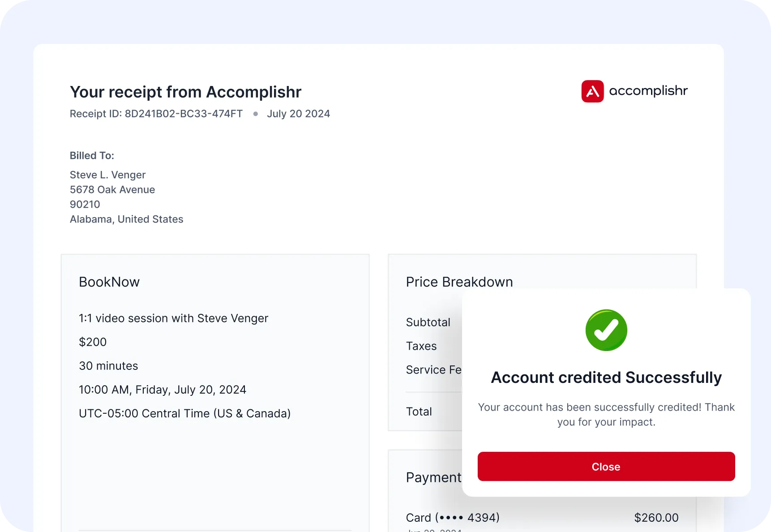Click the $260.00 payment amount
The height and width of the screenshot is (532, 771).
point(656,517)
